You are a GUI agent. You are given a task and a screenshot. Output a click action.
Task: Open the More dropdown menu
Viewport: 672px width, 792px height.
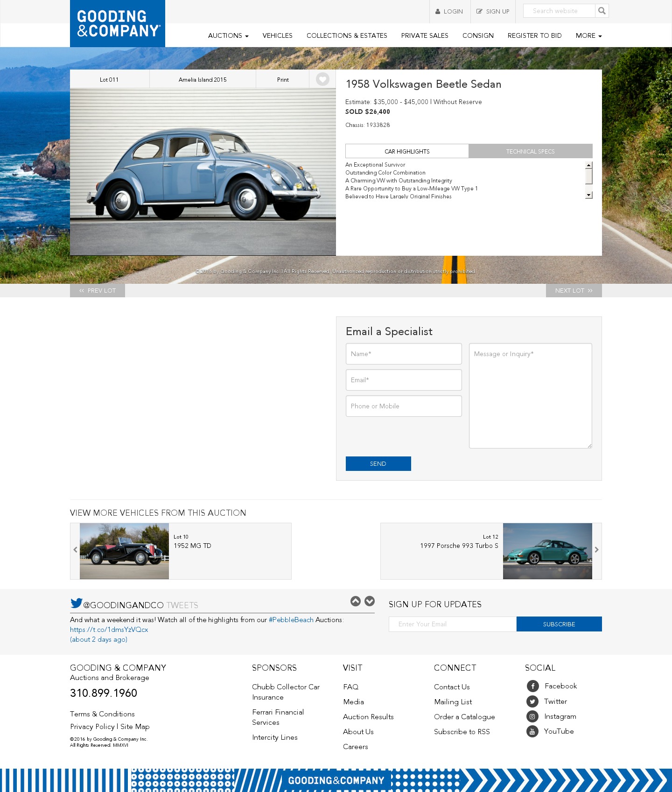pos(588,35)
